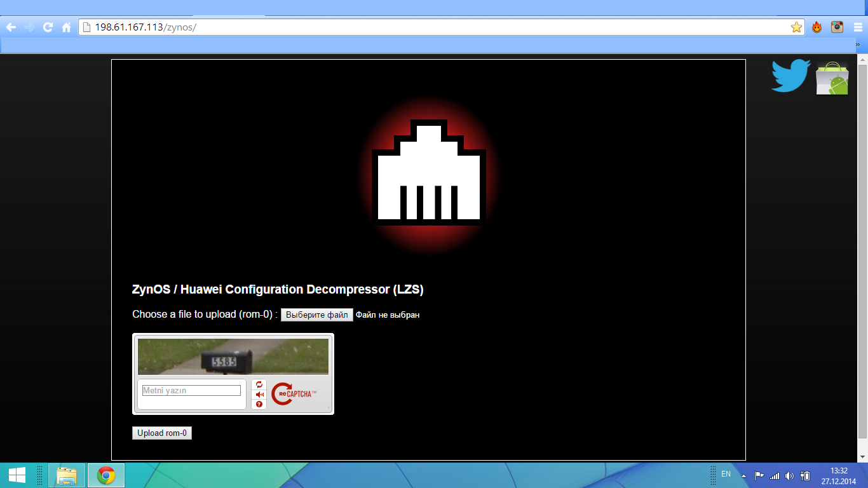
Task: Open the Action Center flag icon
Action: [759, 475]
